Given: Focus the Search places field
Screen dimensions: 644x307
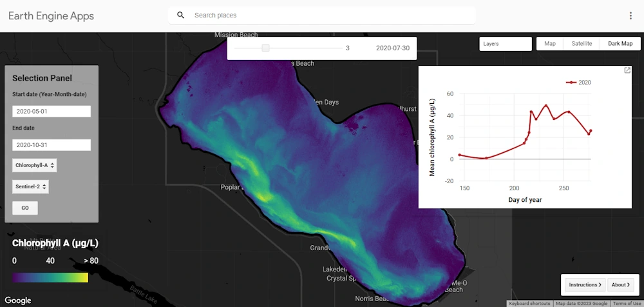Looking at the screenshot, I should pyautogui.click(x=321, y=15).
